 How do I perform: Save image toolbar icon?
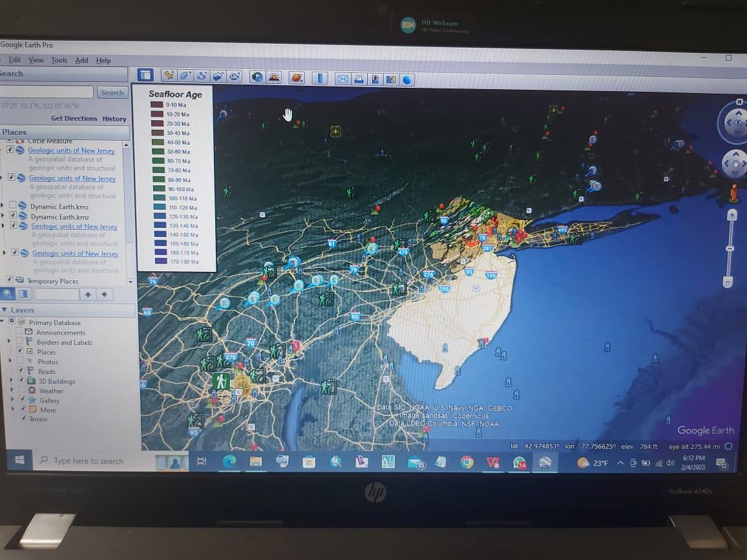[375, 79]
